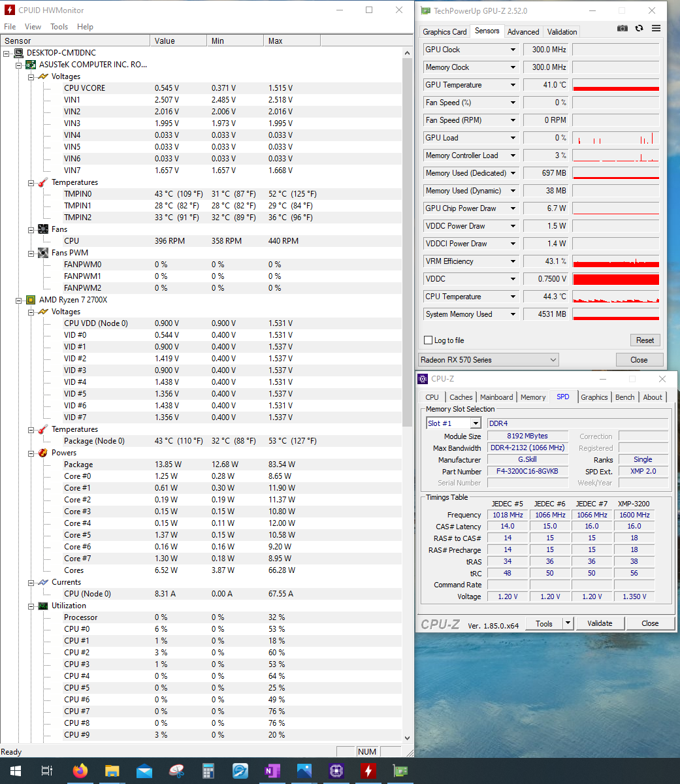680x784 pixels.
Task: Click the Reset button in GPU-Z
Action: point(645,340)
